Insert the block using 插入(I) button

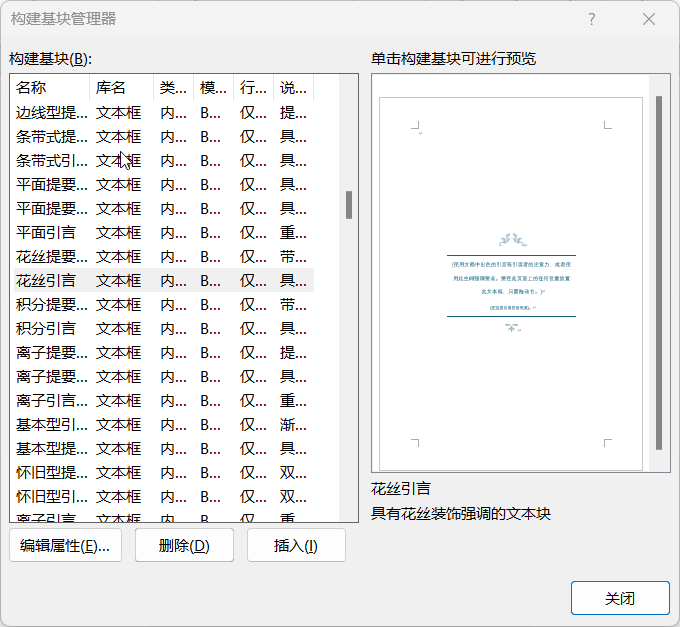click(x=296, y=545)
